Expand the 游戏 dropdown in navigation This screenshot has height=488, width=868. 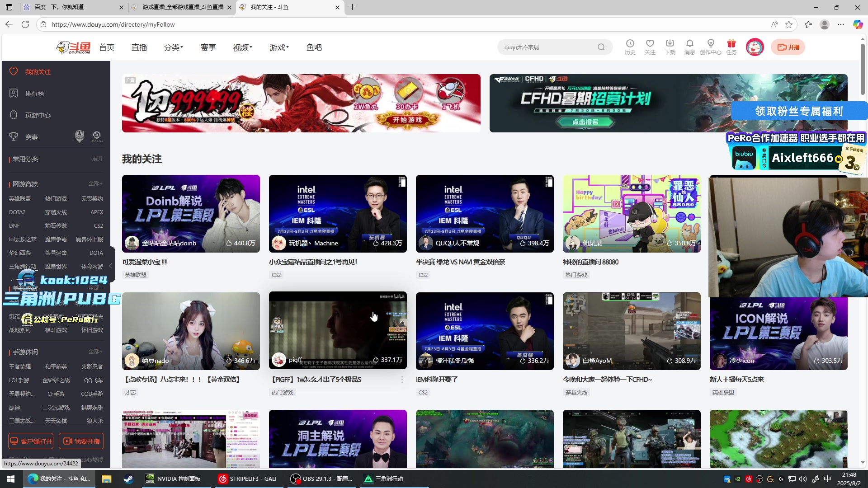point(279,47)
